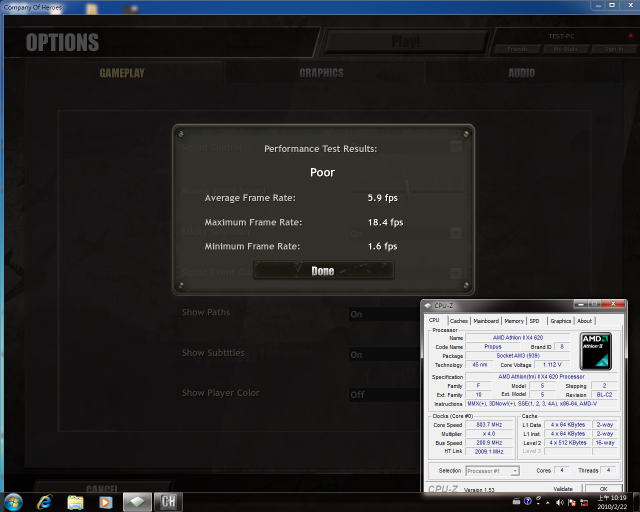Screen dimensions: 640x512
Task: Click the Minimum Frame Rate value 1.6 fps
Action: click(382, 246)
